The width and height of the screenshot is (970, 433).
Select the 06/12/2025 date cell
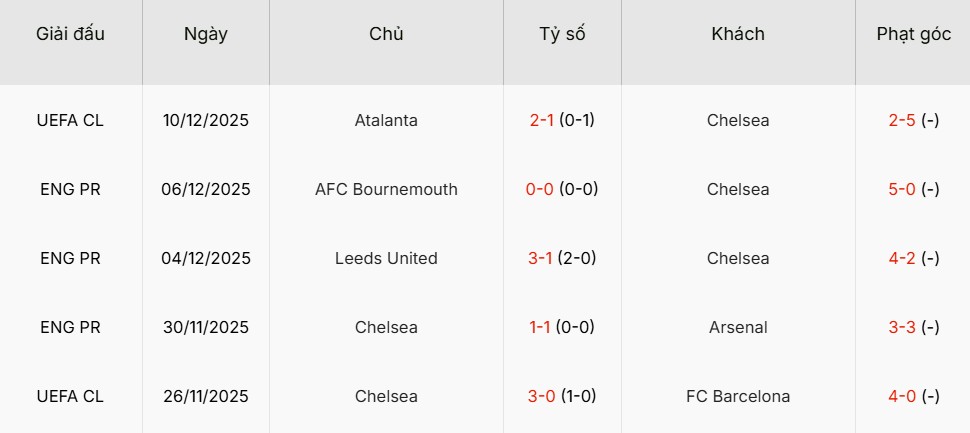pyautogui.click(x=206, y=189)
